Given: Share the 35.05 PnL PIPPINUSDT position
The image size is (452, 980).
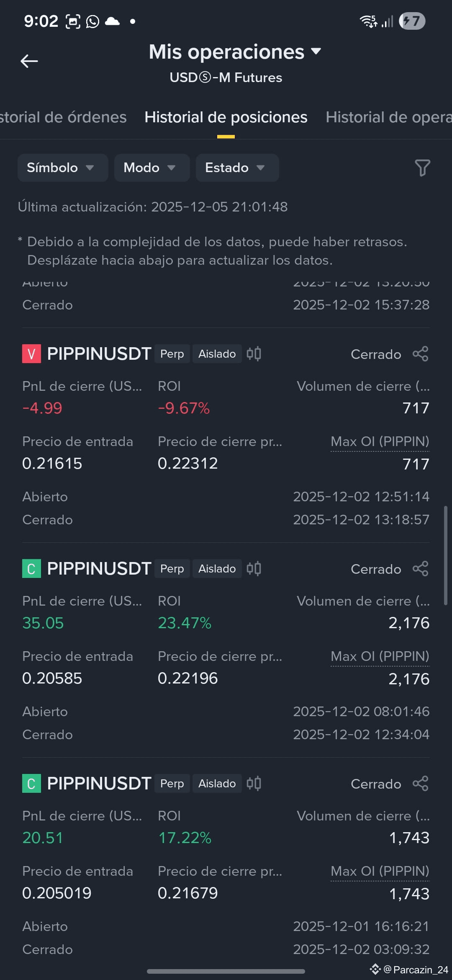Looking at the screenshot, I should click(420, 569).
